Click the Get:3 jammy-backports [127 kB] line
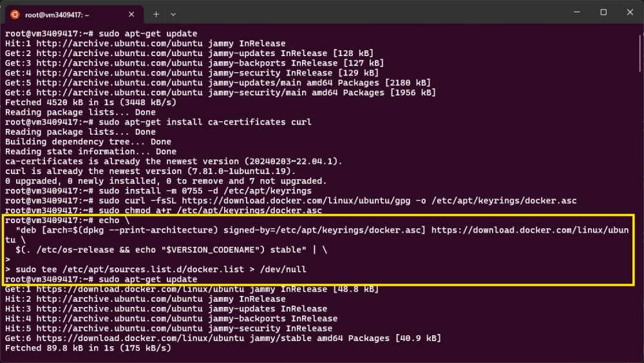The image size is (644, 363). click(194, 63)
